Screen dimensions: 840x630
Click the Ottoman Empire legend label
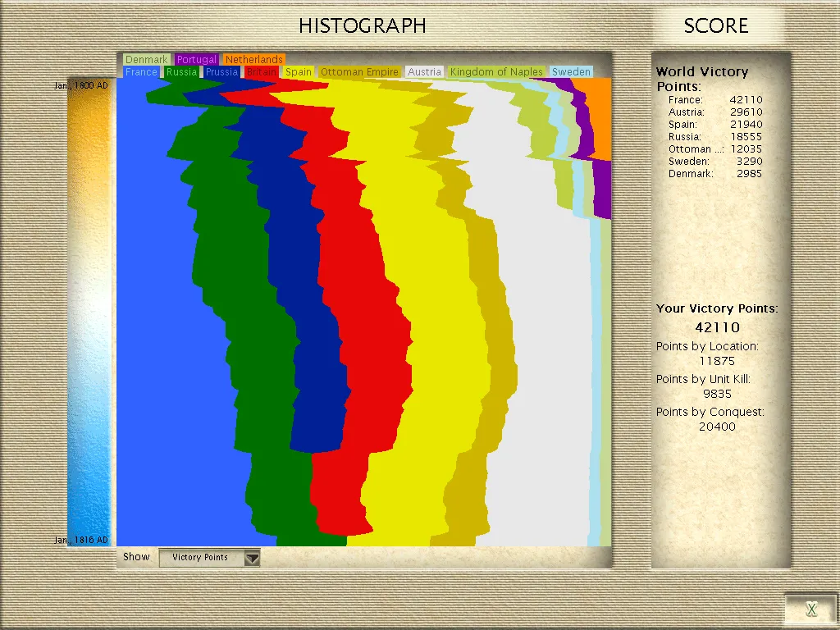pos(359,72)
